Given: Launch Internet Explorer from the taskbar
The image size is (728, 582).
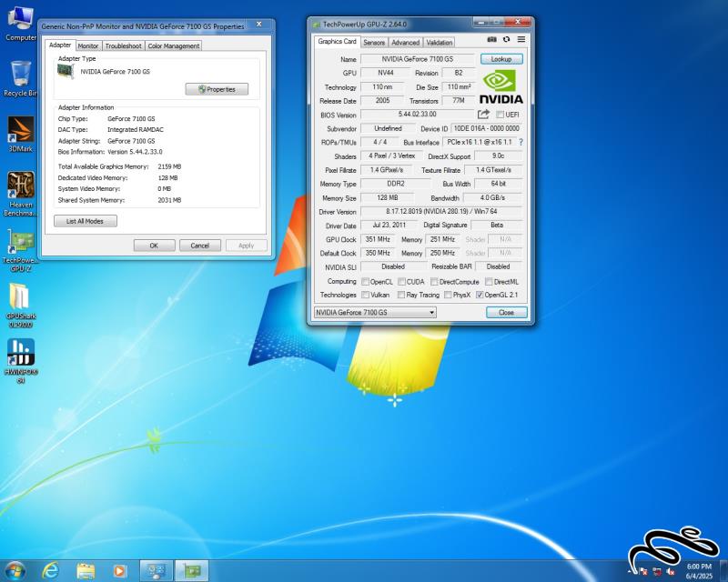Looking at the screenshot, I should (x=50, y=570).
